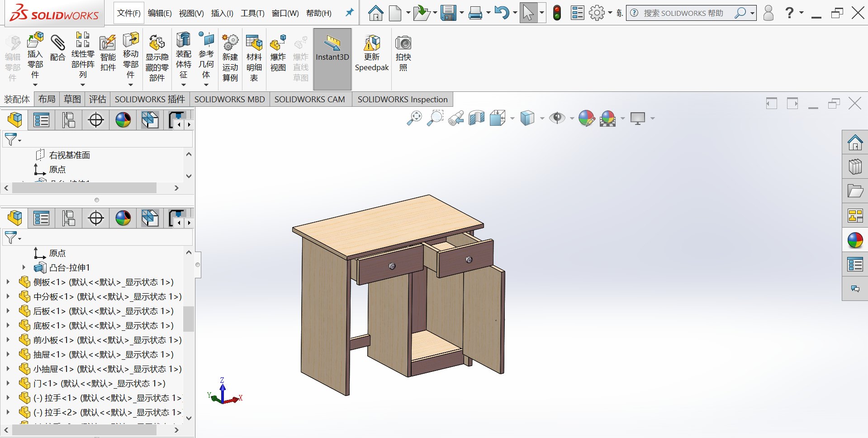Click the Print icon in title bar

[x=475, y=13]
